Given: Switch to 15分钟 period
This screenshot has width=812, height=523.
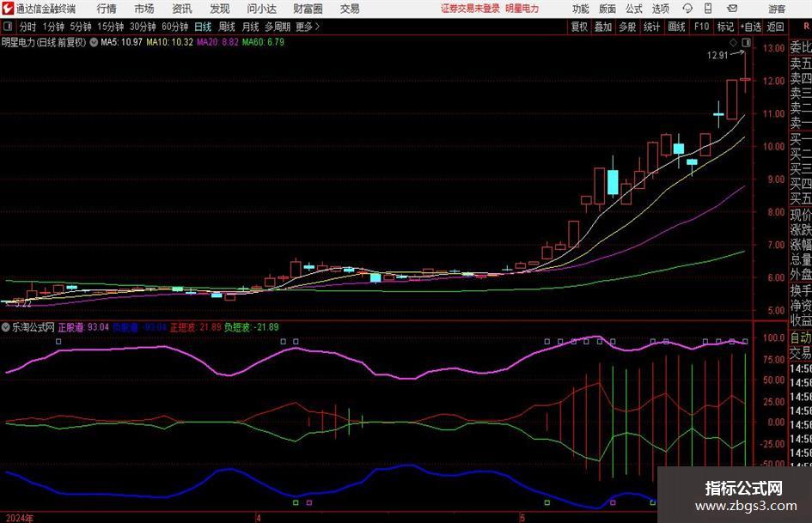Looking at the screenshot, I should click(110, 27).
